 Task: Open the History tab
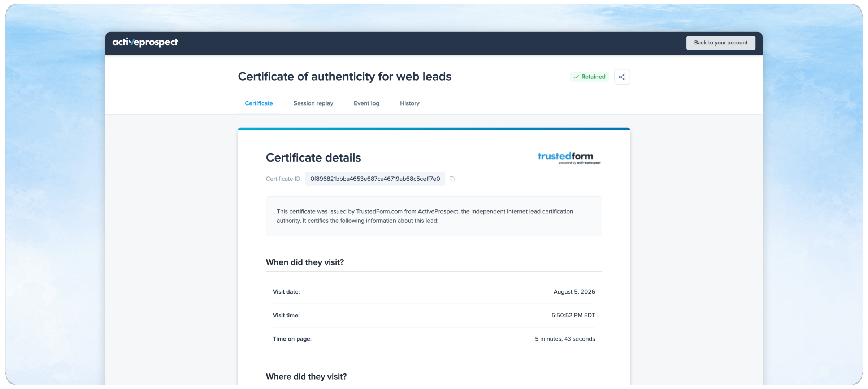[x=409, y=103]
